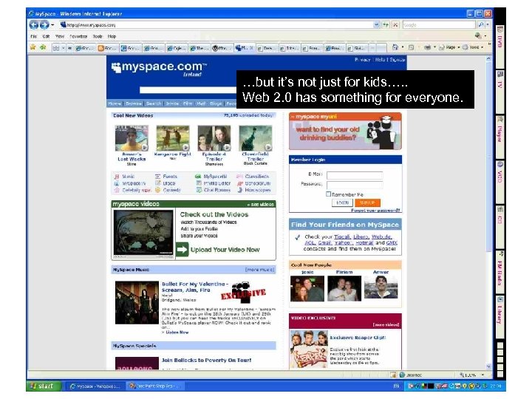Open the Quick Tabs grid icon
The image size is (532, 399).
tap(56, 48)
